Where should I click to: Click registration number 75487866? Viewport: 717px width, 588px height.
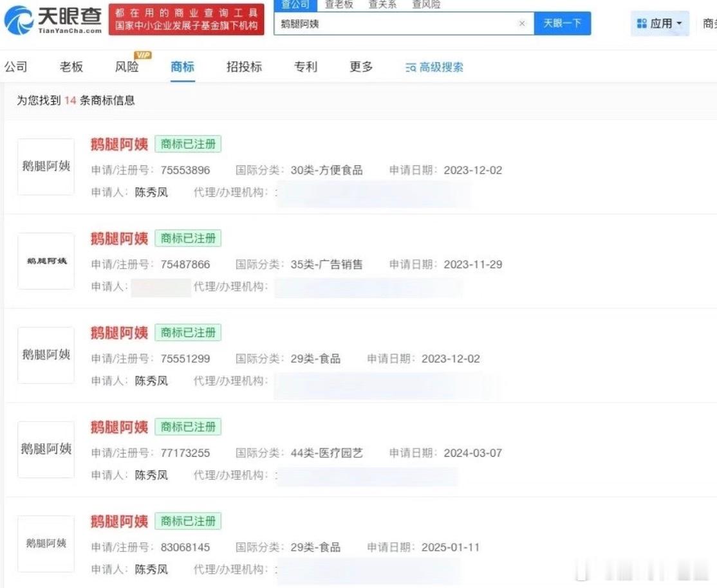click(x=185, y=264)
